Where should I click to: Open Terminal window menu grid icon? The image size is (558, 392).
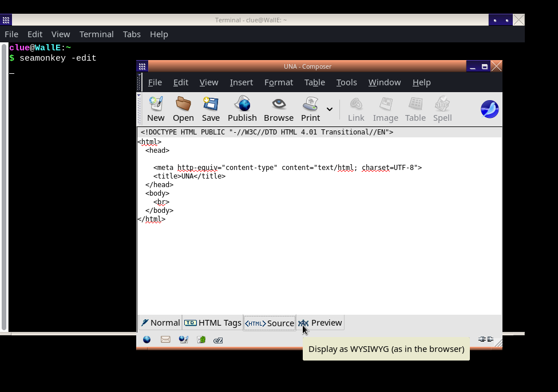point(6,20)
